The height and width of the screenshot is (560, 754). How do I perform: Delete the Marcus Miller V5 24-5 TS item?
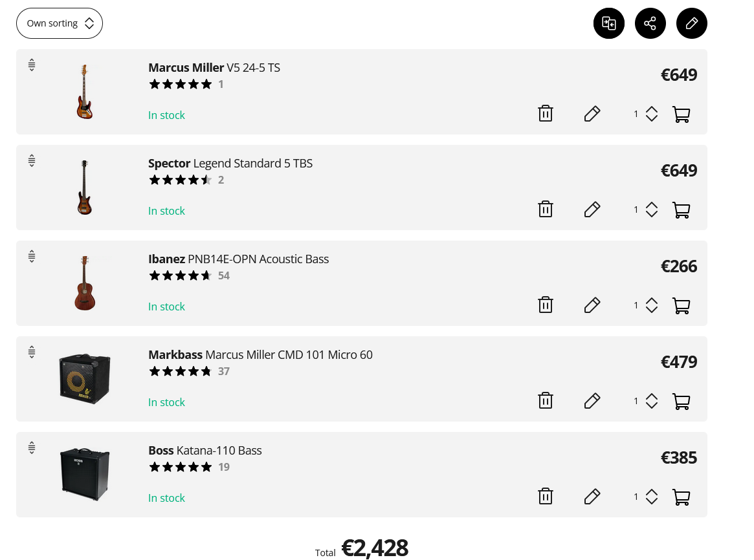(x=546, y=114)
